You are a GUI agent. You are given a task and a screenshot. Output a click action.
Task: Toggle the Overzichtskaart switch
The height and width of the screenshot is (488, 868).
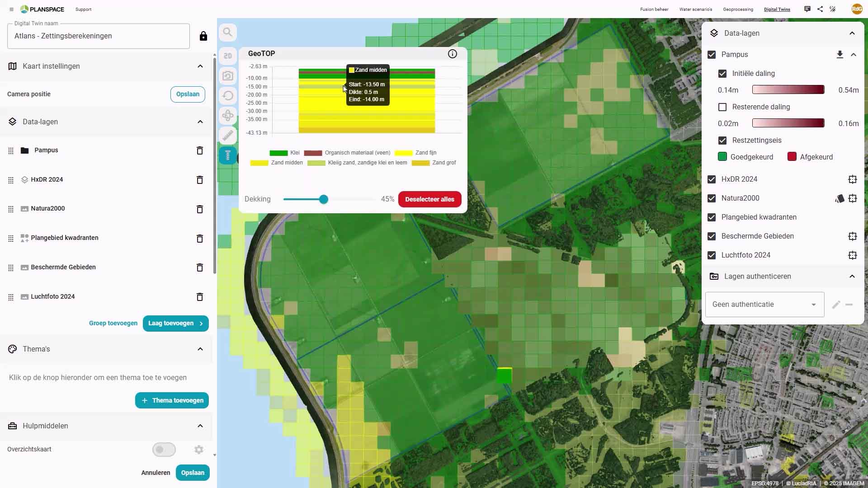(x=164, y=450)
